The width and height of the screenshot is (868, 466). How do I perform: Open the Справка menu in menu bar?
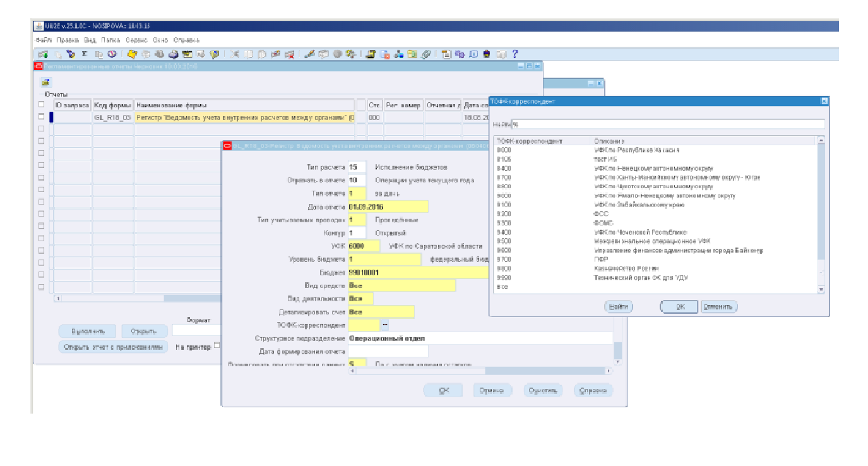point(186,40)
